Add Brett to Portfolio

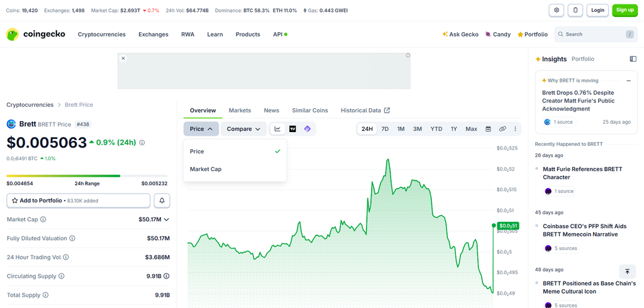[x=79, y=201]
